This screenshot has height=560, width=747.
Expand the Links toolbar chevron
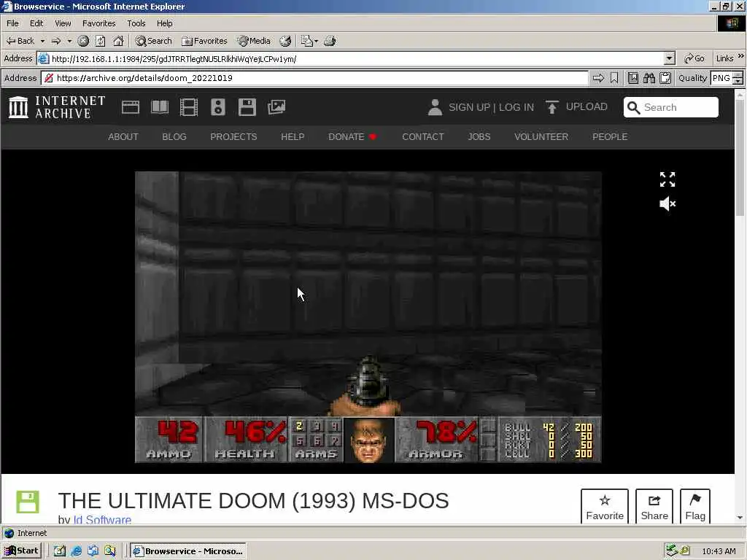tap(741, 57)
